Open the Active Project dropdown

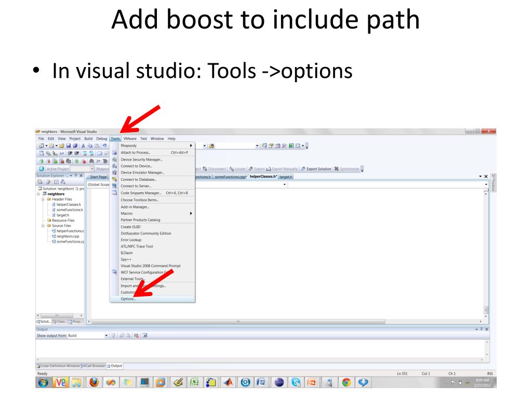click(x=92, y=169)
